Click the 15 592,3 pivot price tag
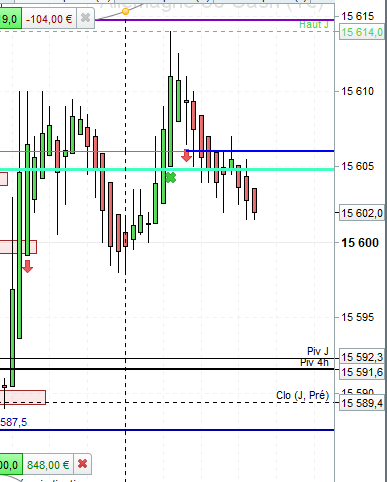This screenshot has height=482, width=387. [362, 357]
